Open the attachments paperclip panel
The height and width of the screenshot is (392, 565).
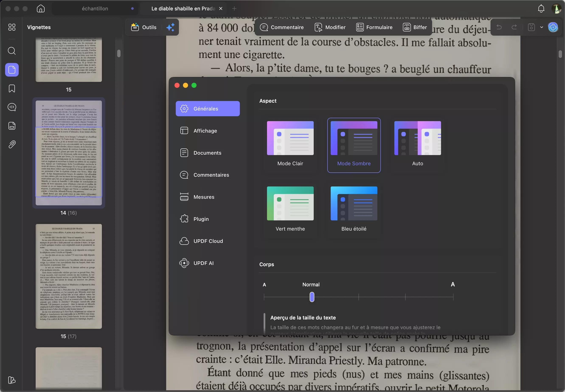tap(11, 144)
